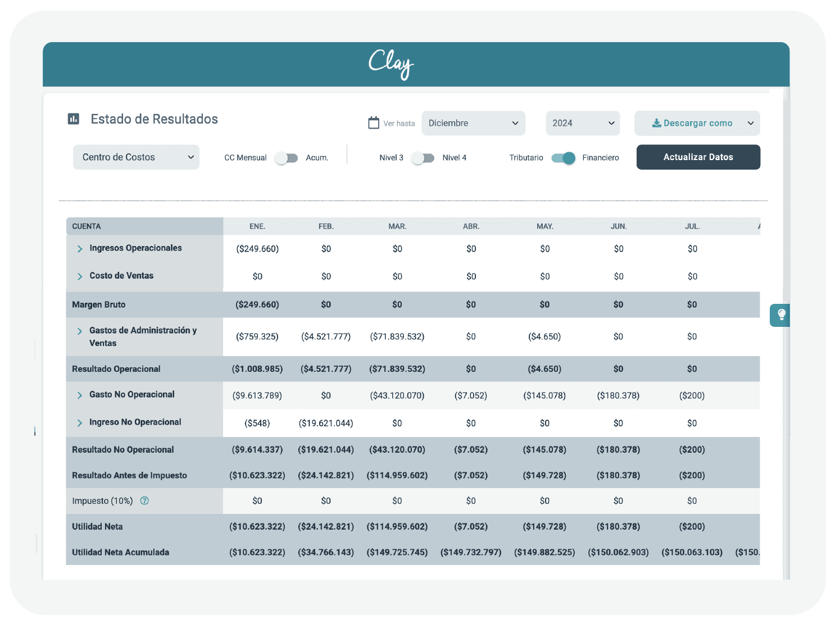Toggle Tributario / Financiero switch

pyautogui.click(x=564, y=158)
